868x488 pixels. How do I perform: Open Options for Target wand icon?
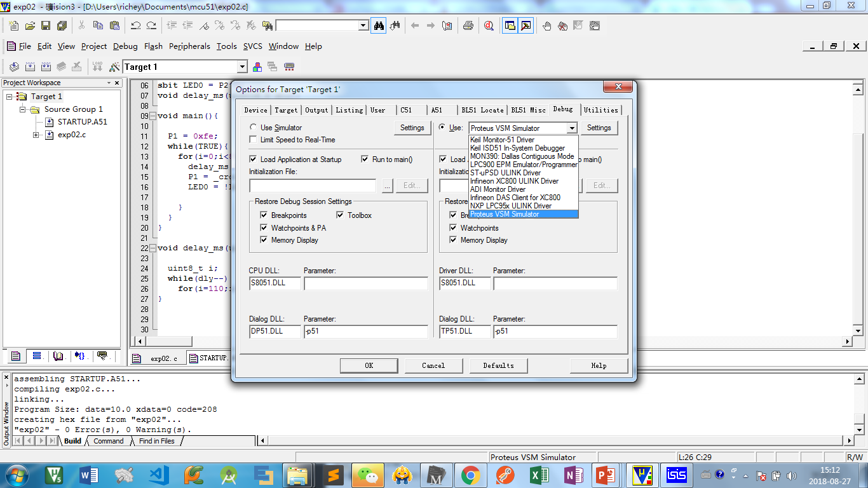pyautogui.click(x=114, y=67)
